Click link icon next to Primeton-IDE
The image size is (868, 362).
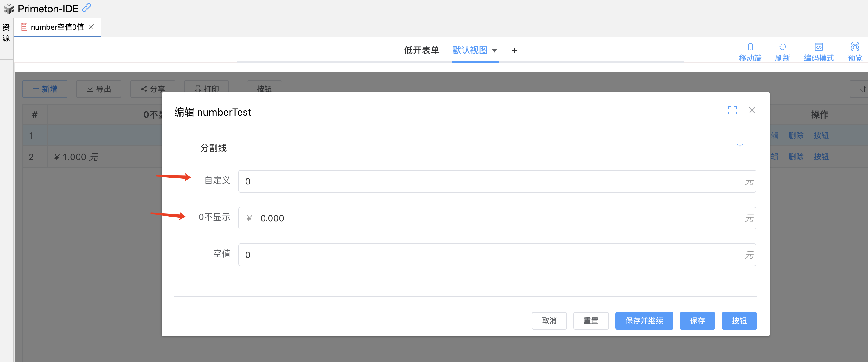point(86,7)
